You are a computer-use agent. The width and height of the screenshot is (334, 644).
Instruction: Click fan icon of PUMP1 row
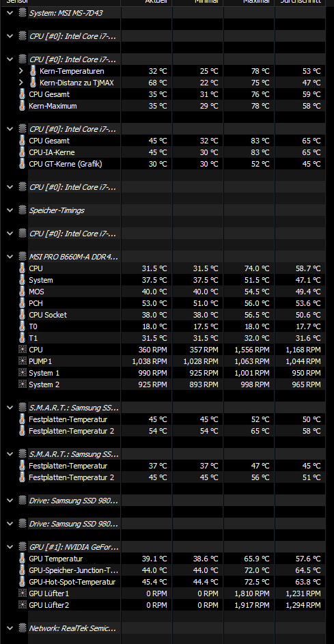click(22, 361)
